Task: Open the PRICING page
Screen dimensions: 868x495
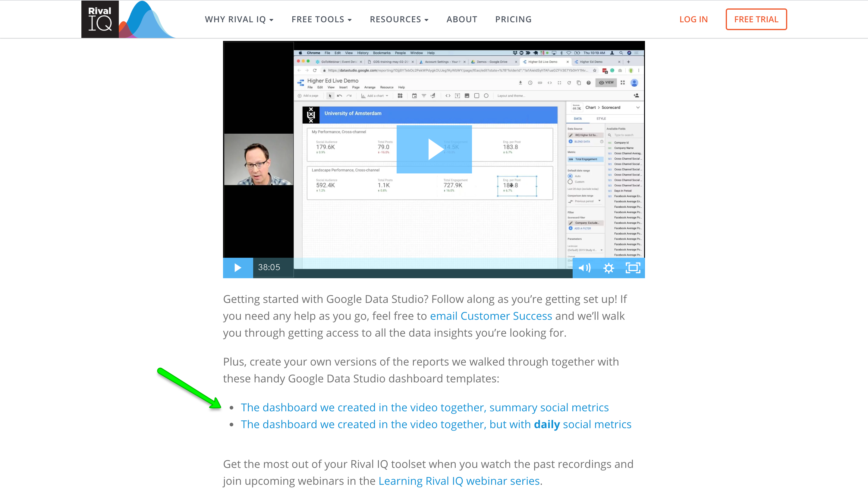Action: 513,19
